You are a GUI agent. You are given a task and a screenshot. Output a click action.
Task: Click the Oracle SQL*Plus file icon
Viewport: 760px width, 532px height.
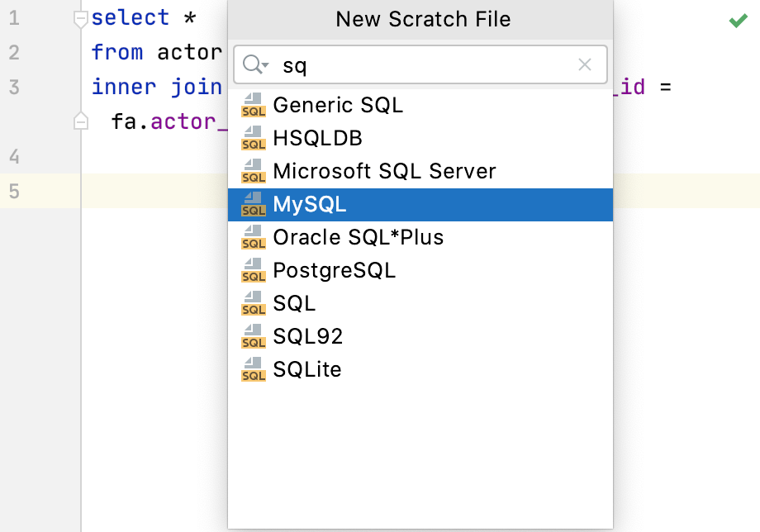[253, 238]
